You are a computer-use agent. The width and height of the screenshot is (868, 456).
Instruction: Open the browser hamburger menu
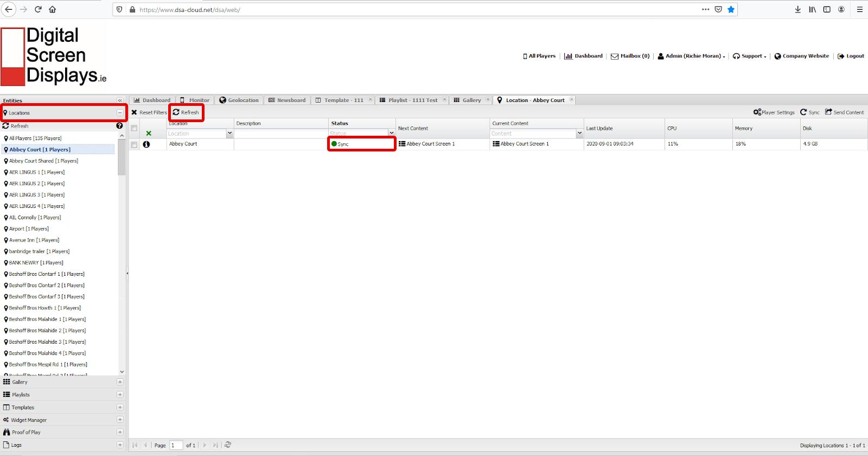point(859,9)
